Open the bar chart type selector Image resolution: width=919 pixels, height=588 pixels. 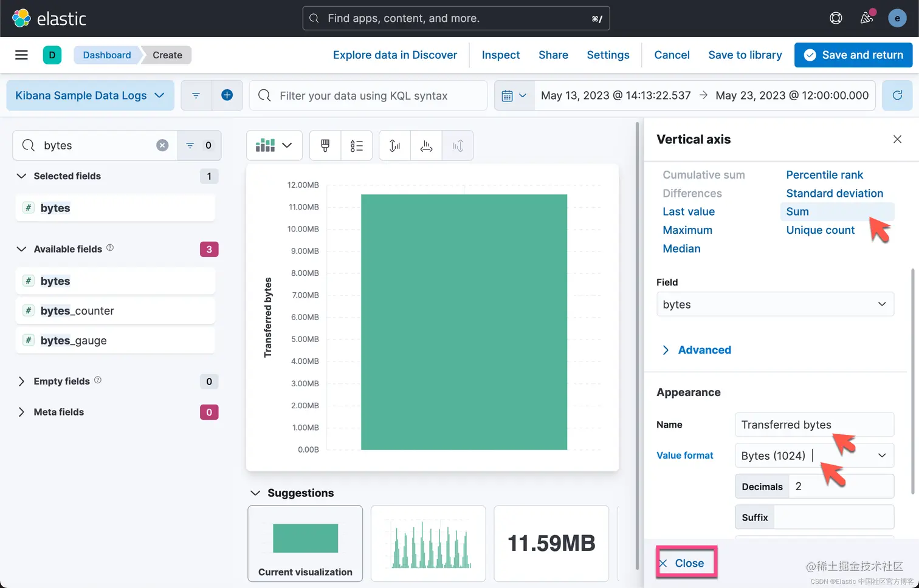pos(274,146)
